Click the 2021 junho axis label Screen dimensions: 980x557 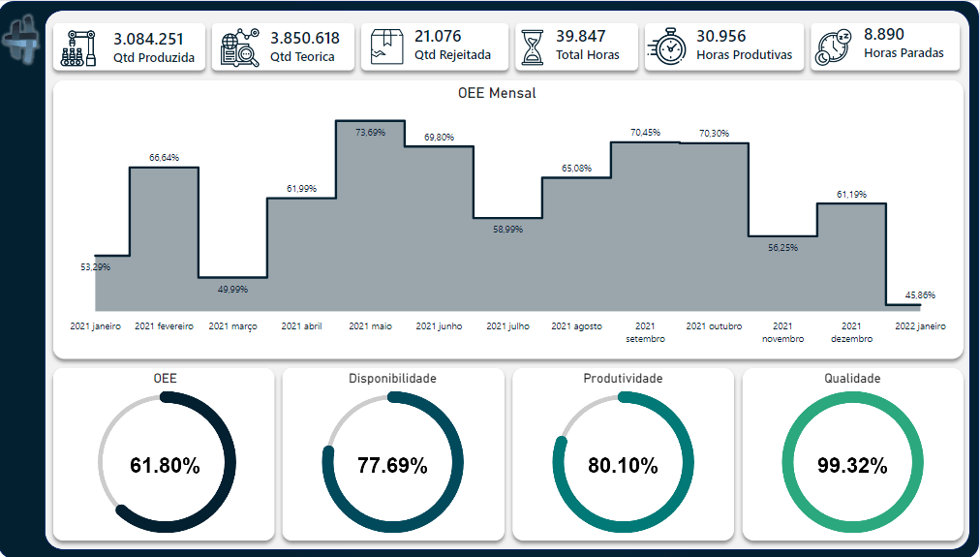click(440, 326)
